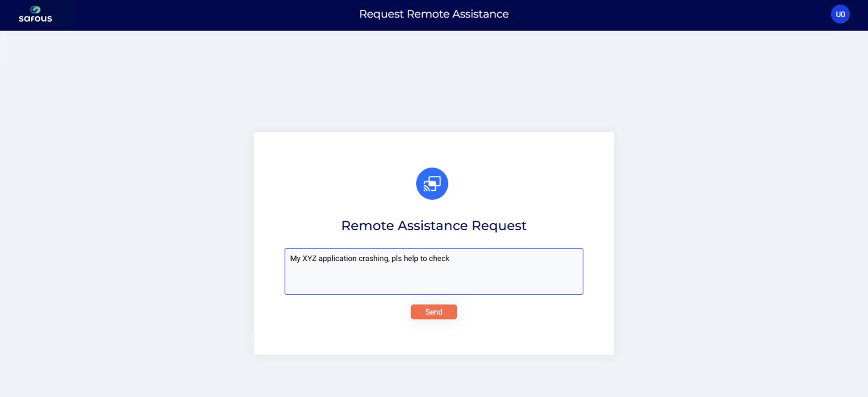The height and width of the screenshot is (397, 868).
Task: Click the word "check" in the message
Action: pyautogui.click(x=439, y=258)
